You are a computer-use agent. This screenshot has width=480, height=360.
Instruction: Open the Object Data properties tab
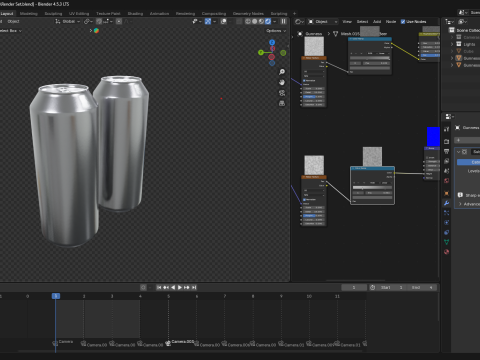pyautogui.click(x=447, y=242)
